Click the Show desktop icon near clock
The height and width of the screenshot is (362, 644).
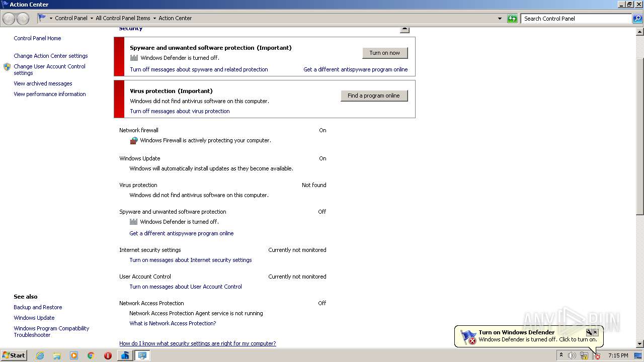tap(638, 355)
